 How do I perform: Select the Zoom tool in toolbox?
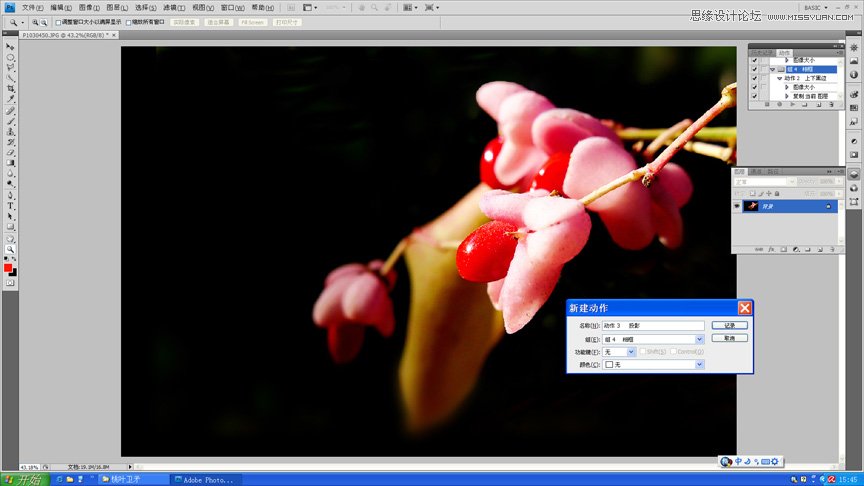pyautogui.click(x=10, y=250)
